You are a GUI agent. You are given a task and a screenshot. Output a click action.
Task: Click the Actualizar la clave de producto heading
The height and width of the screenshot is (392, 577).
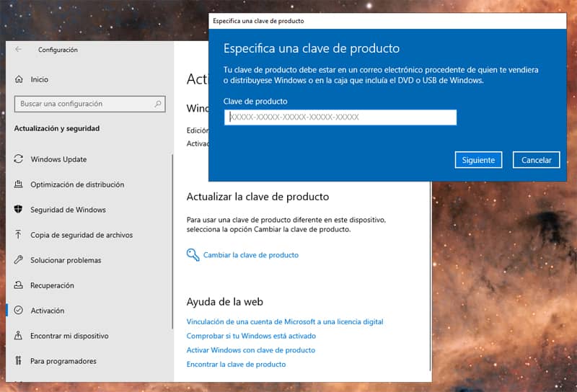[x=257, y=197]
